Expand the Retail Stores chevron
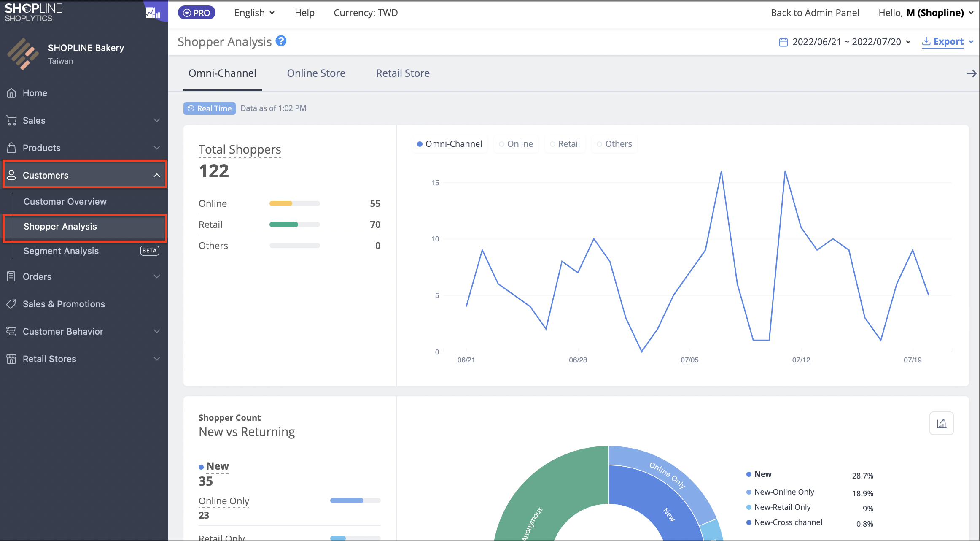The height and width of the screenshot is (541, 980). [x=157, y=359]
